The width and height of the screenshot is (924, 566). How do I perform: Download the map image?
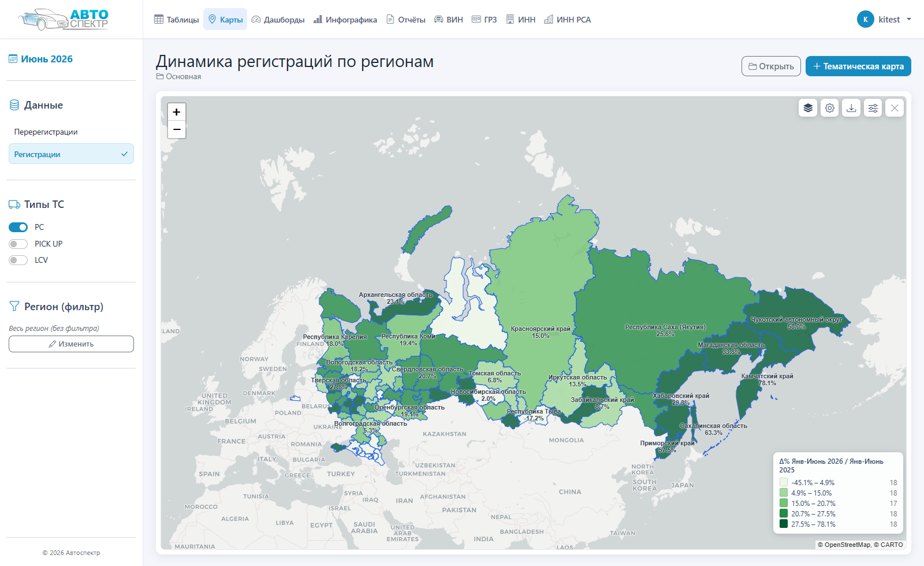click(x=851, y=108)
